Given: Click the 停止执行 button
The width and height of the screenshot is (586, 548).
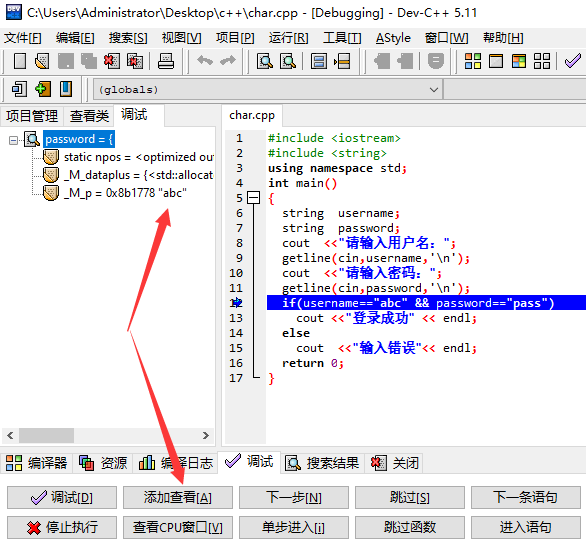Looking at the screenshot, I should click(x=62, y=527).
